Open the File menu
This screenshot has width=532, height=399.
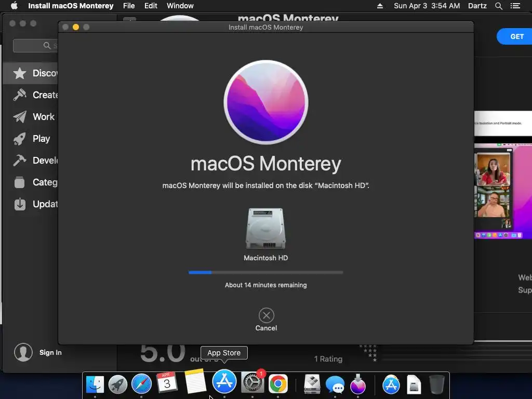coord(129,6)
